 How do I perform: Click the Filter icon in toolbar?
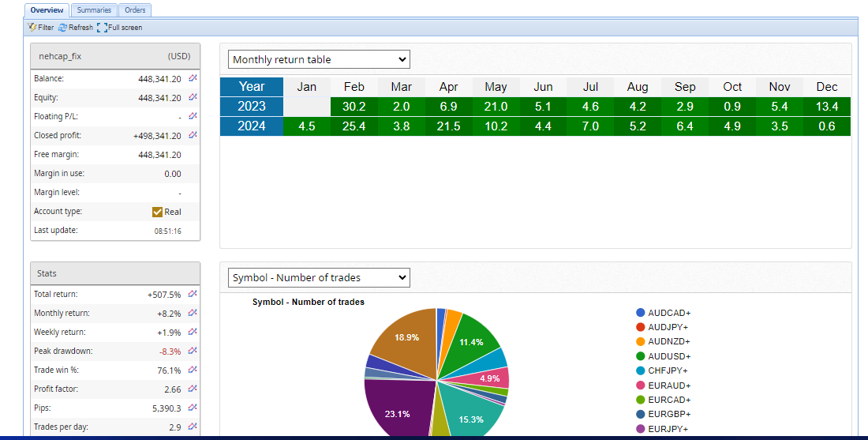click(32, 28)
